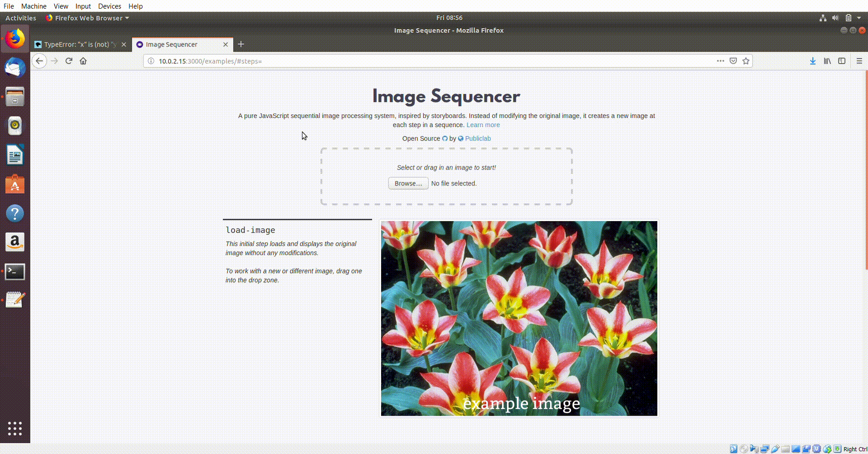Open a new browser tab
868x454 pixels.
(x=241, y=44)
